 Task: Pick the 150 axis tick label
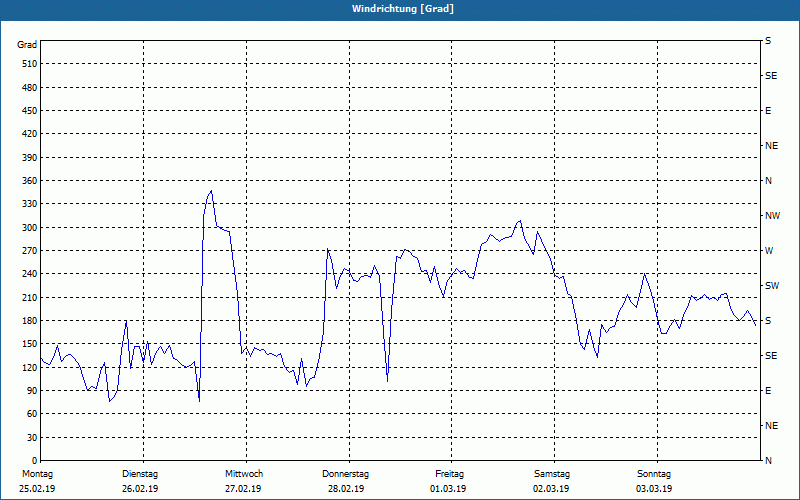pyautogui.click(x=29, y=344)
